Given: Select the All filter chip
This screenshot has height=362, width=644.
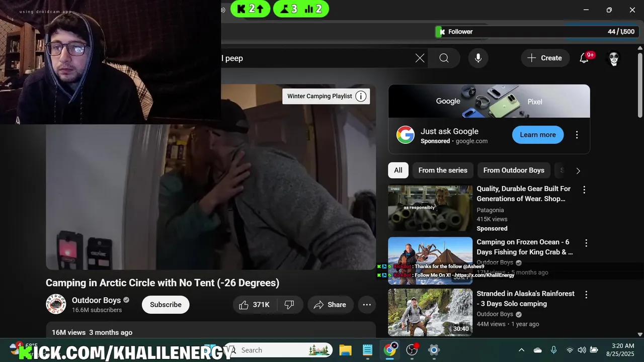Looking at the screenshot, I should click(398, 170).
